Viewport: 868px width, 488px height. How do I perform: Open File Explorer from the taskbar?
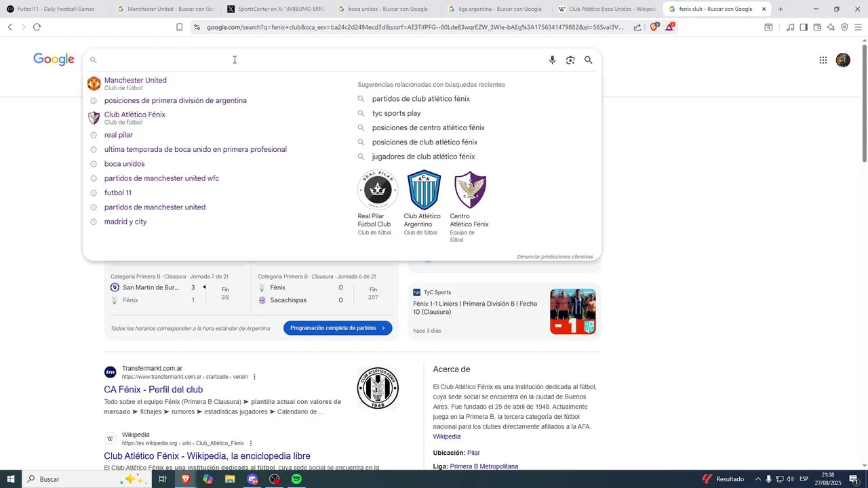coord(230,479)
